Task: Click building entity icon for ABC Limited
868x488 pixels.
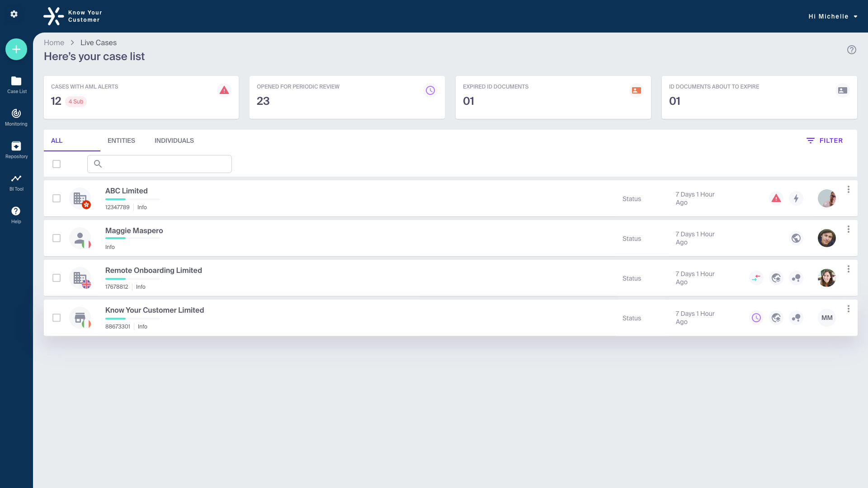Action: pos(80,198)
